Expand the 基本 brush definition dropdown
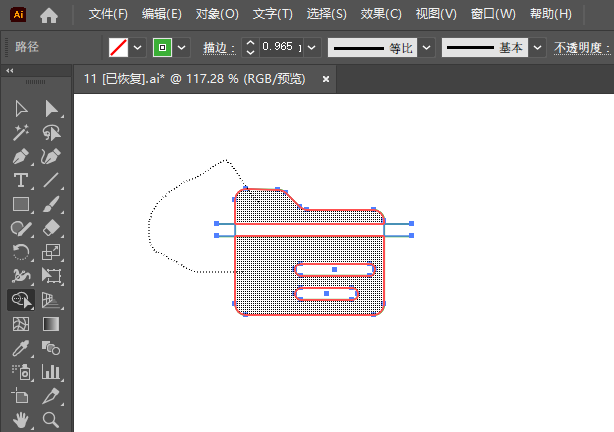Viewport: 614px width, 432px height. click(537, 48)
